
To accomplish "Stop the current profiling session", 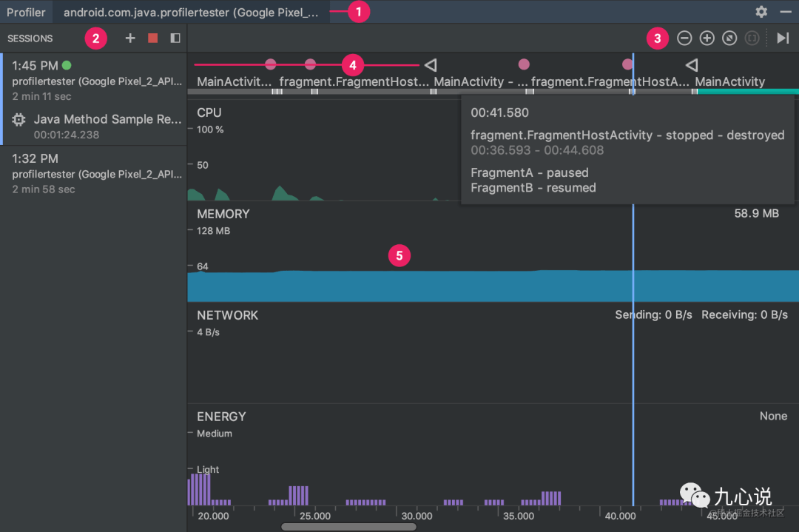I will pos(153,38).
